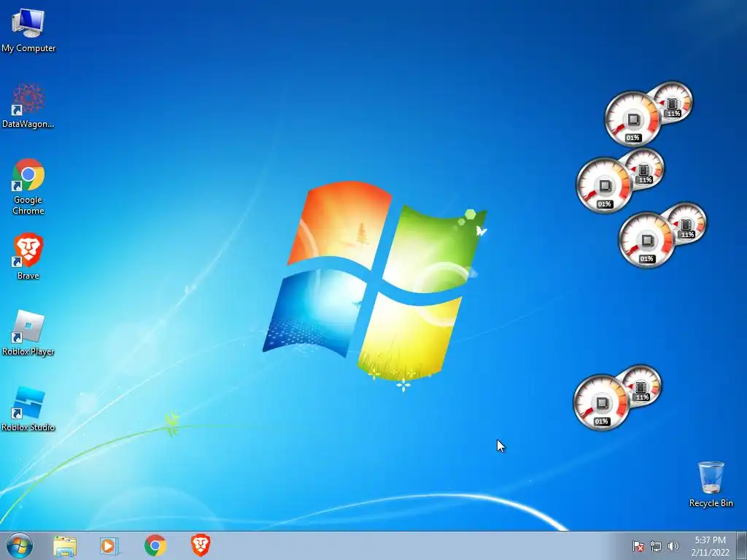Open Windows Explorer from the taskbar
The width and height of the screenshot is (747, 560).
[65, 545]
